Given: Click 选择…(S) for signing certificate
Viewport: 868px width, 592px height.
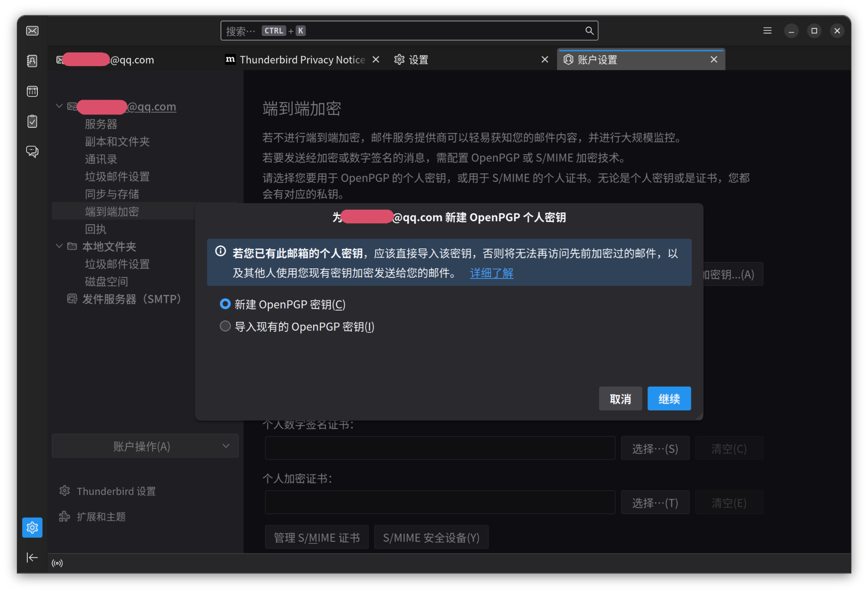Looking at the screenshot, I should (x=655, y=448).
